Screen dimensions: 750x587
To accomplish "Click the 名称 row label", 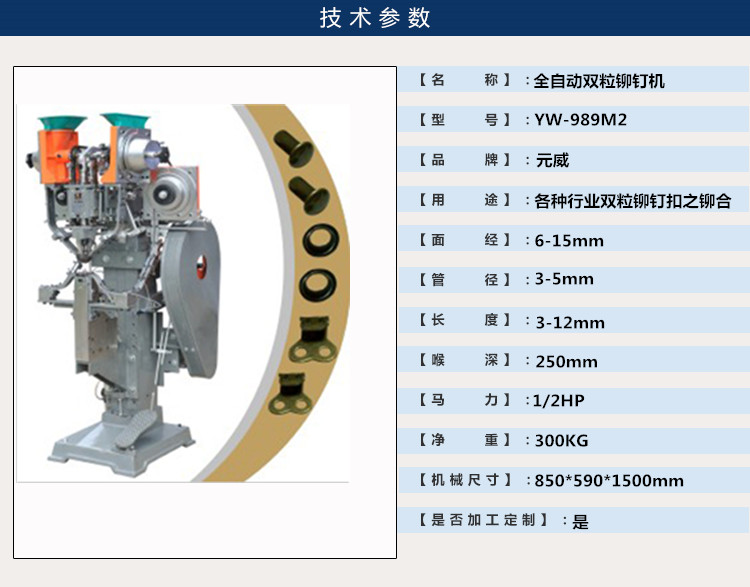I will (465, 79).
